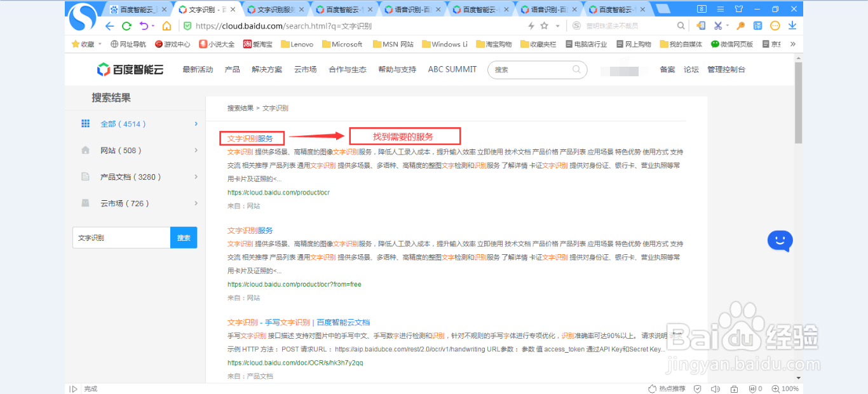Open the result link cloud.baidu.com/product/ocr?from=free
868x394 pixels.
click(x=294, y=284)
